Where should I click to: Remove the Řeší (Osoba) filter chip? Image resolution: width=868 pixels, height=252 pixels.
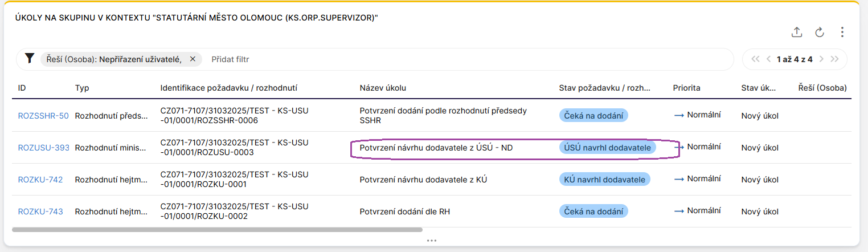[193, 59]
